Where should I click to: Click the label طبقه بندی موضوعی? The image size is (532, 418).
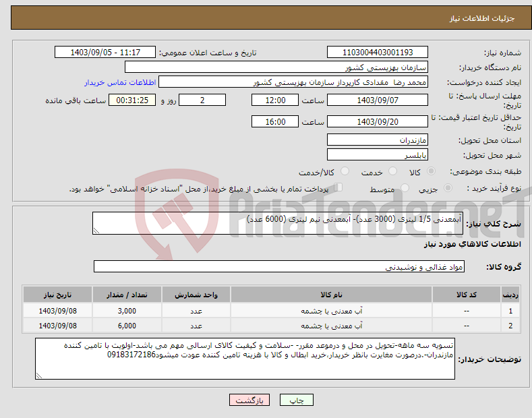coord(485,172)
